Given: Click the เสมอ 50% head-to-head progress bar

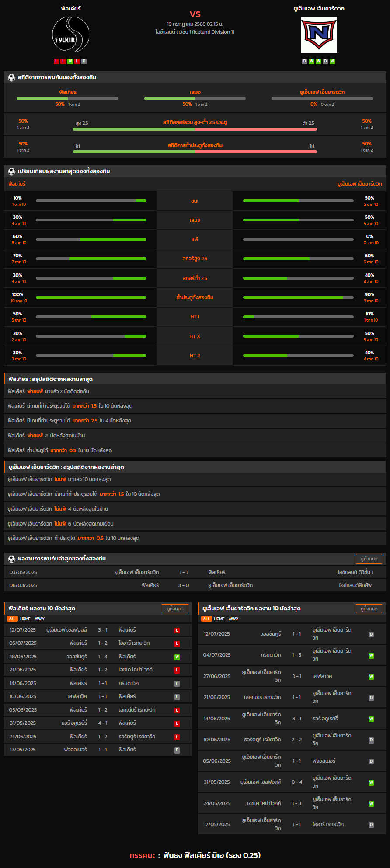Looking at the screenshot, I should click(x=195, y=99).
